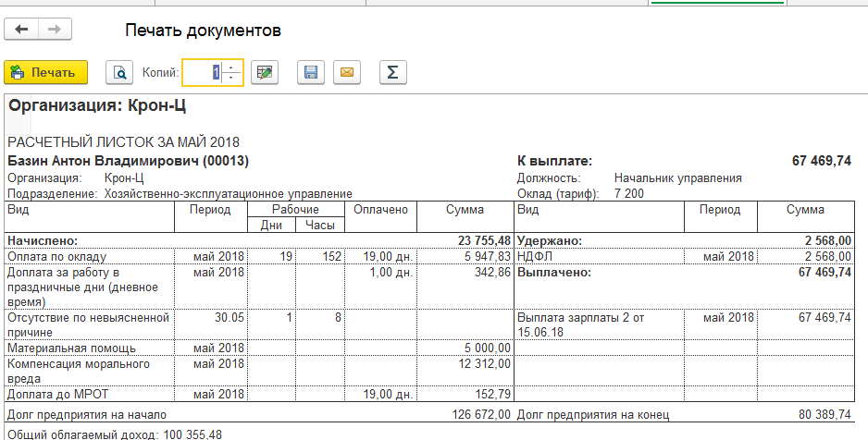Screen dimensions: 868x440
Task: Click the yellow Печать button
Action: (x=46, y=72)
